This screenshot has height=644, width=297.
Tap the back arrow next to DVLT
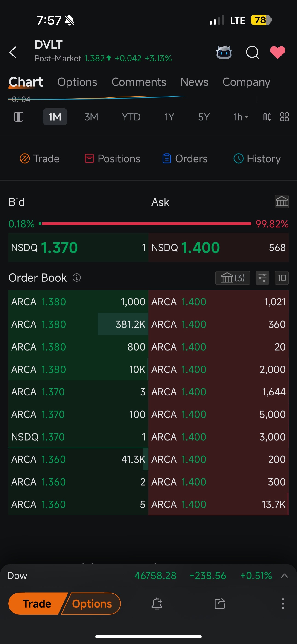(x=13, y=52)
